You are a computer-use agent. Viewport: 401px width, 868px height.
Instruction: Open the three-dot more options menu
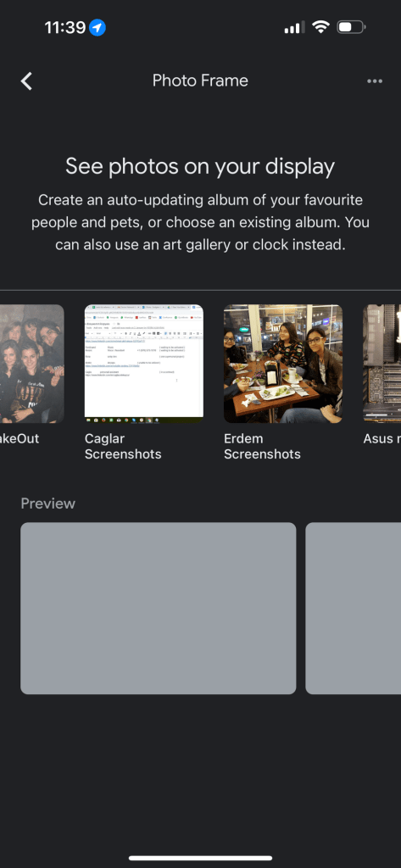pyautogui.click(x=375, y=81)
